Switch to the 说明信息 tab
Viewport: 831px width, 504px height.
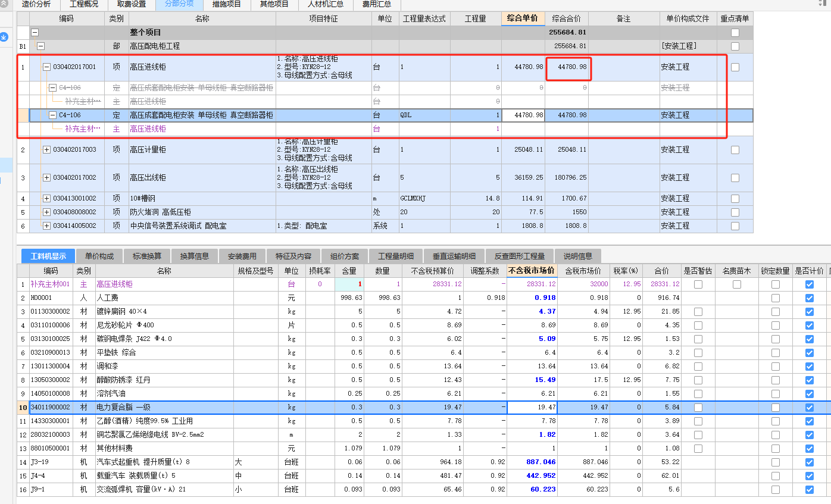tap(577, 256)
